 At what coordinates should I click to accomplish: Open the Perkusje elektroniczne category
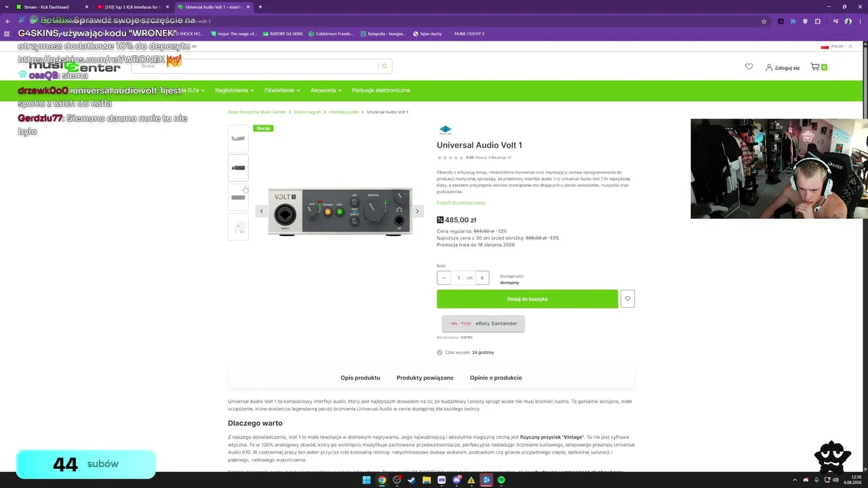coord(381,90)
